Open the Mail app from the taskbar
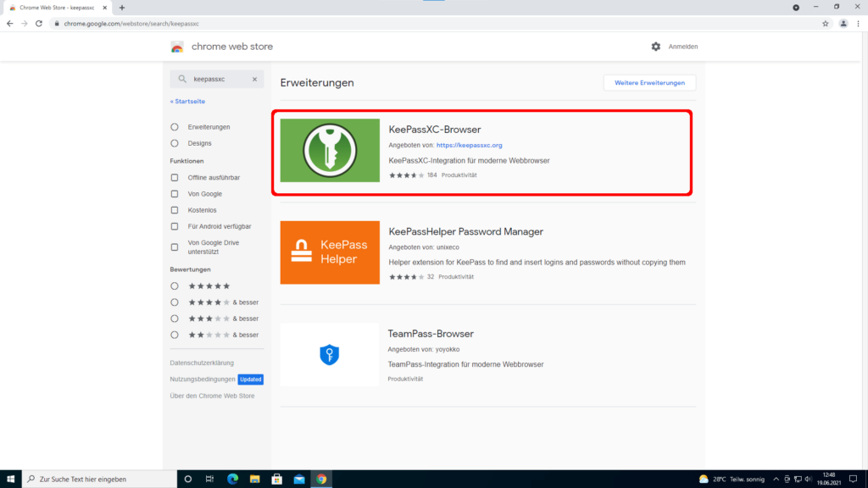The height and width of the screenshot is (488, 868). 299,480
